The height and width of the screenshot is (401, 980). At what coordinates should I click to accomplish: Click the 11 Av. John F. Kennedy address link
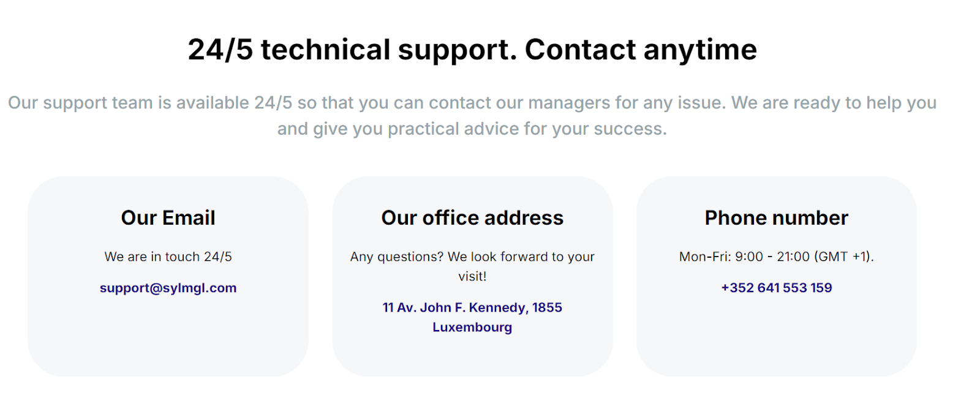[x=472, y=307]
